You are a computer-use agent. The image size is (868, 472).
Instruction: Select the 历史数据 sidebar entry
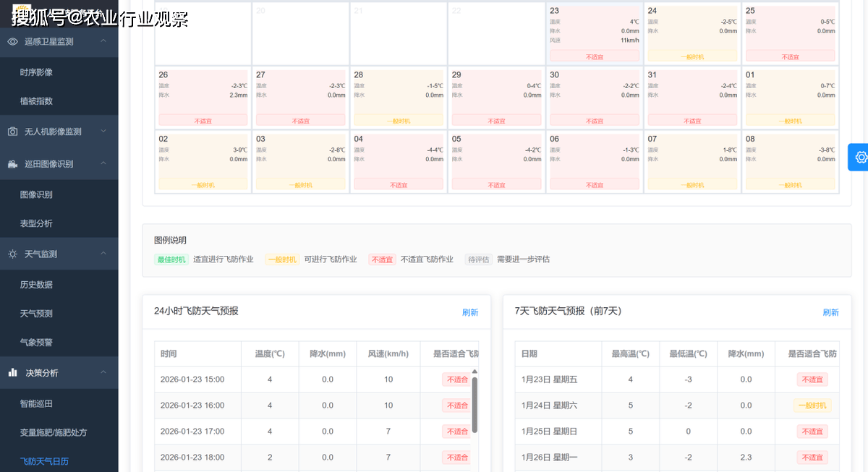click(36, 285)
